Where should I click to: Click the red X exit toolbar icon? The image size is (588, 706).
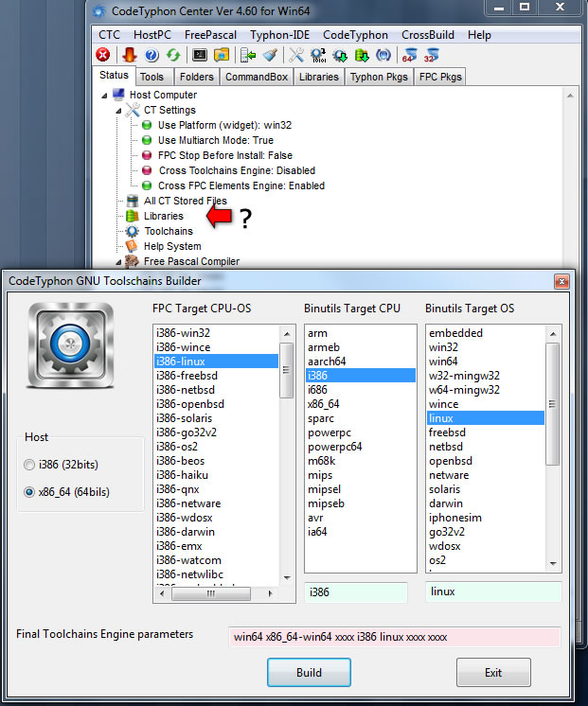pyautogui.click(x=103, y=55)
